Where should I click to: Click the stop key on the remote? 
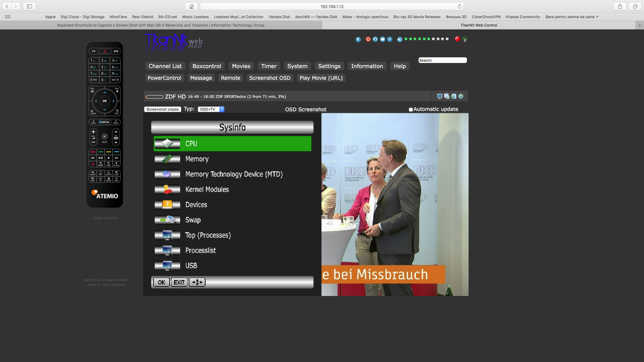[108, 158]
